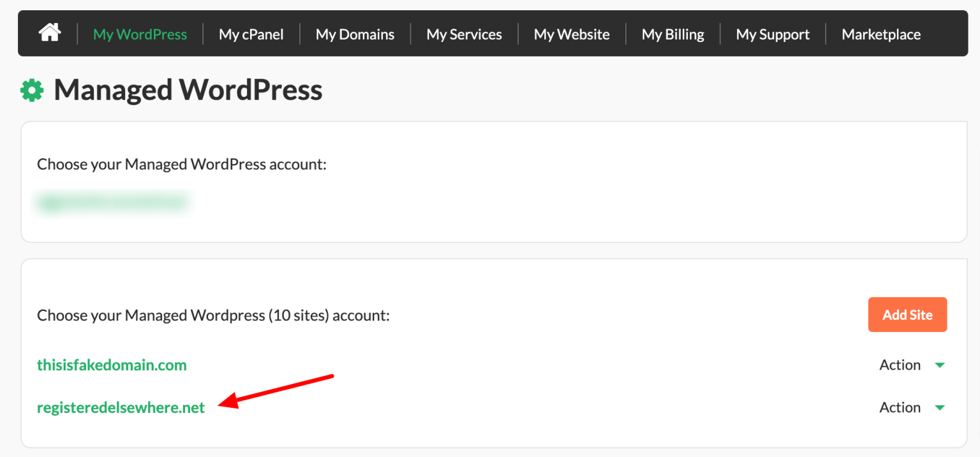Screen dimensions: 980x457
Task: Expand Action dropdown for thisisfakedomain.com
Action: coord(912,365)
